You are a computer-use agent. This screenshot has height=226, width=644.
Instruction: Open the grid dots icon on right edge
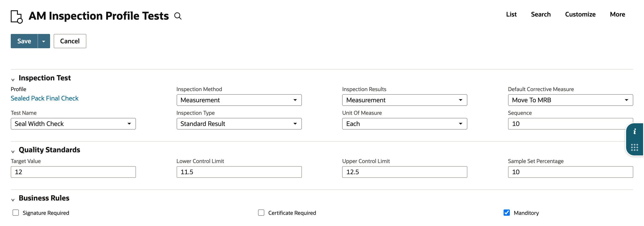click(635, 147)
